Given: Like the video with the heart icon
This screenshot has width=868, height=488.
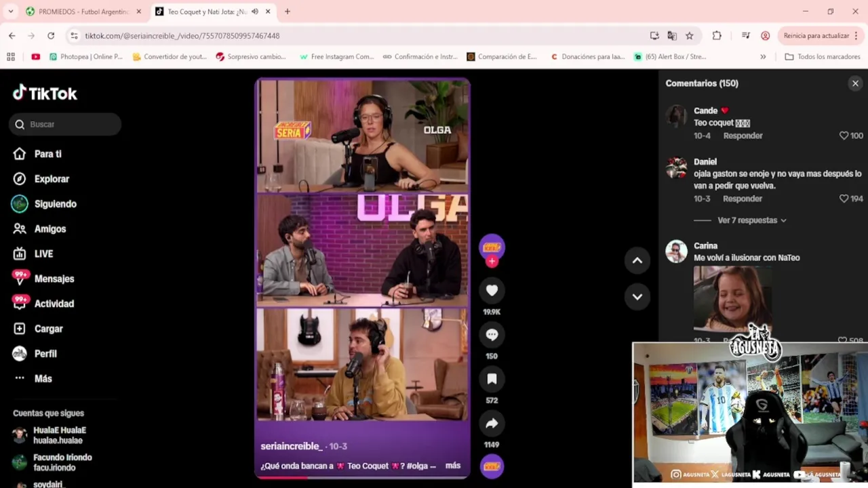Looking at the screenshot, I should point(492,290).
